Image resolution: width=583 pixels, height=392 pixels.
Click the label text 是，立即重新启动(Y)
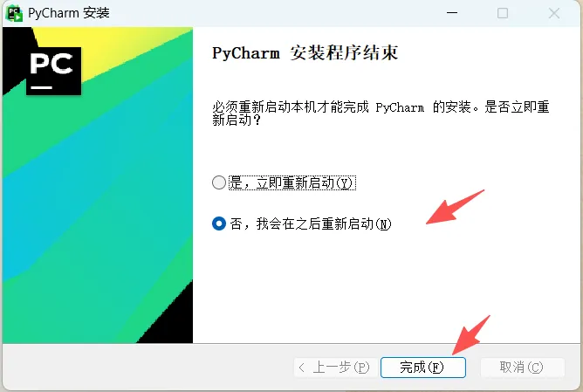tap(292, 182)
